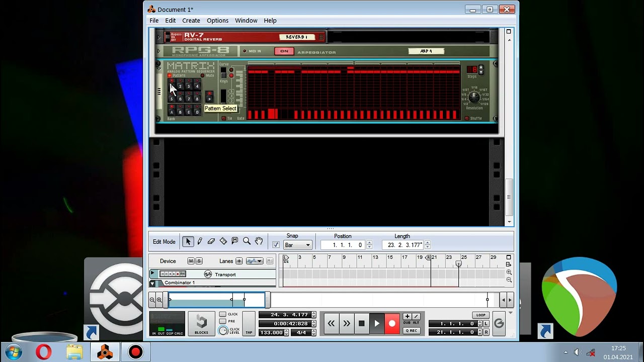
Task: Select the Magnify tool
Action: (x=247, y=241)
